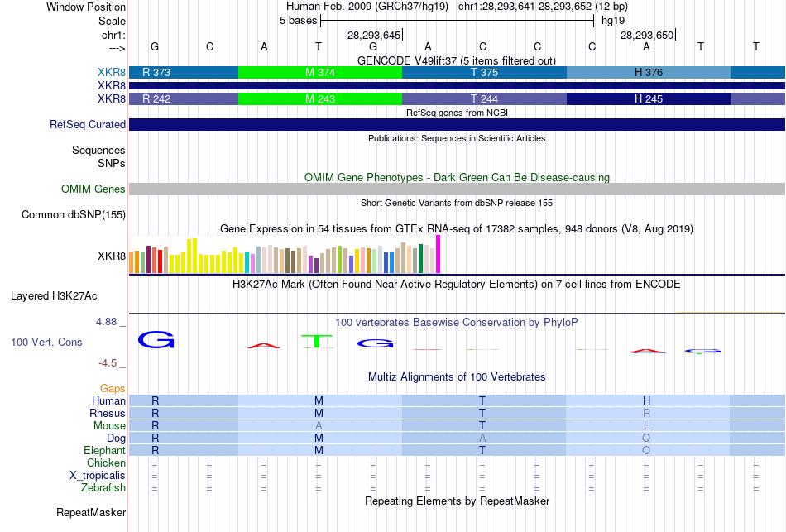The height and width of the screenshot is (532, 786).
Task: Open the OMIM Genes track label
Action: [93, 189]
